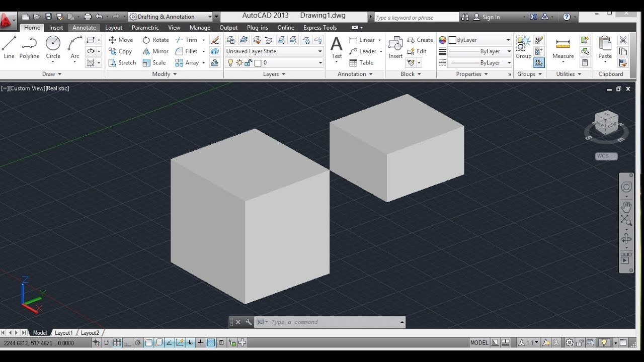Click the Sign In button
644x362 pixels.
pos(487,17)
